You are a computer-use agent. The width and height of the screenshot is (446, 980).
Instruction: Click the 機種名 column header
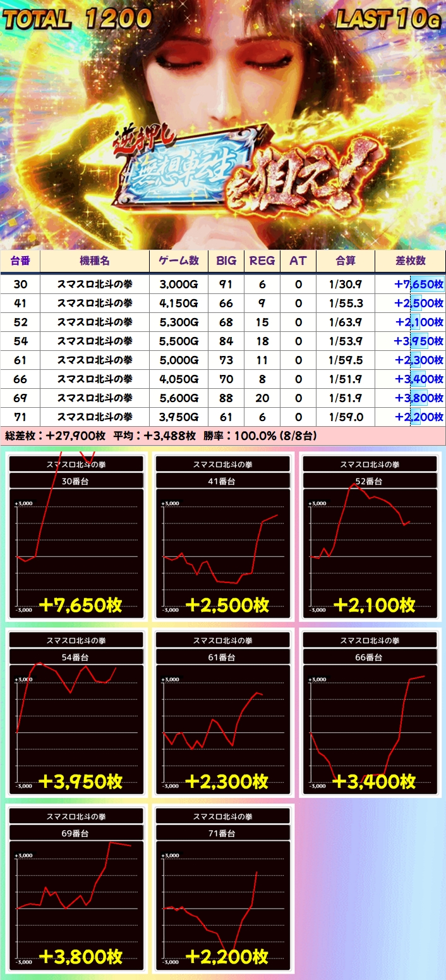point(95,261)
